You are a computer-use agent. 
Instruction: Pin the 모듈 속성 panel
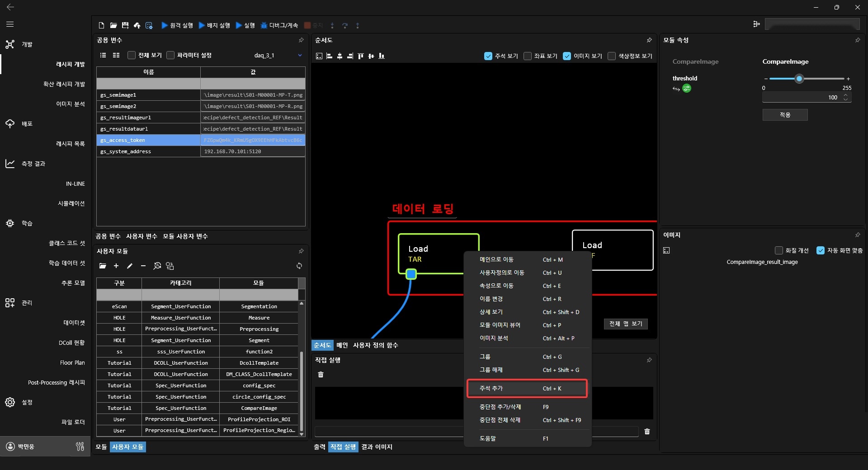click(858, 40)
